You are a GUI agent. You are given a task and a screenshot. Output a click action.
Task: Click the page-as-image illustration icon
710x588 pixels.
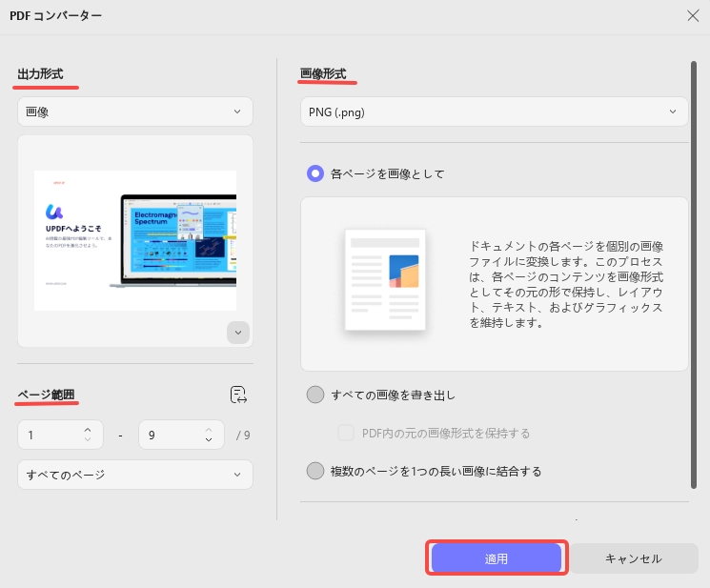click(385, 280)
